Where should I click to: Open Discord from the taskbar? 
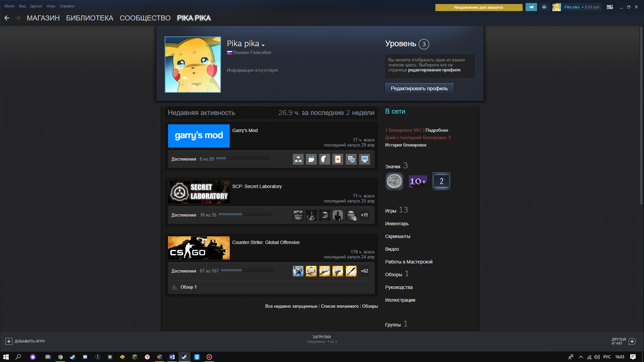(x=85, y=357)
